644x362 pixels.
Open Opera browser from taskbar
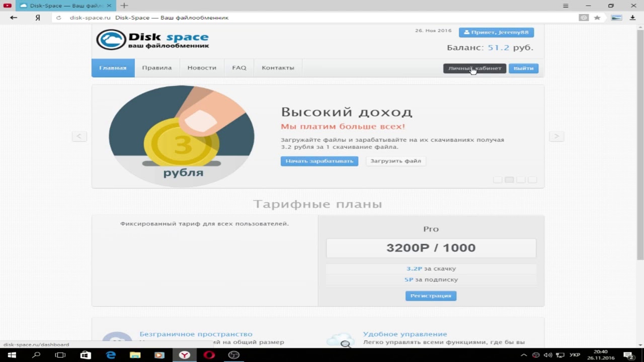209,355
